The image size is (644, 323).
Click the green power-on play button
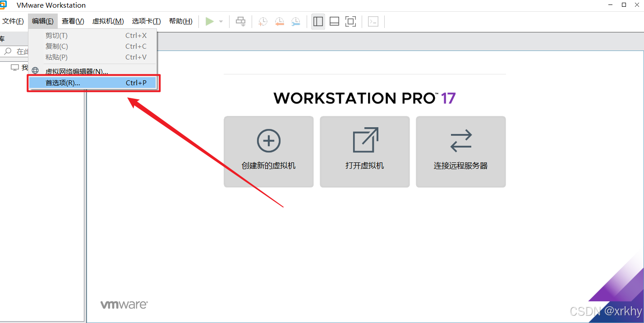(210, 21)
